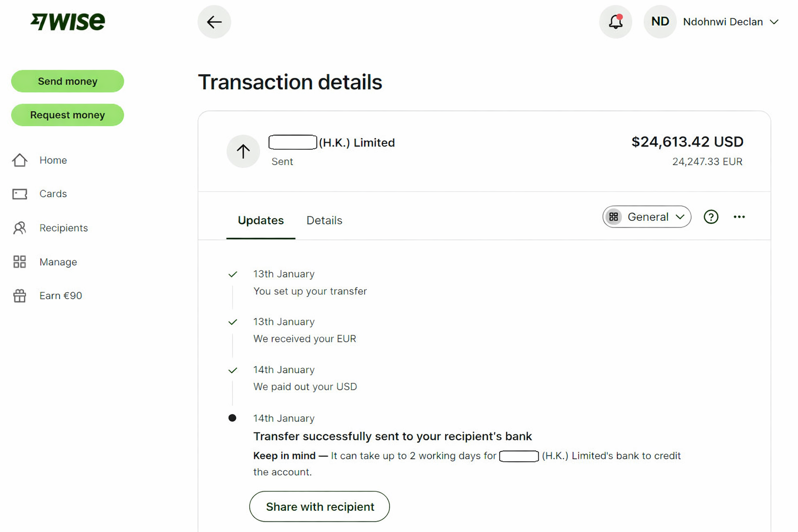Click the three-dot more options icon
This screenshot has width=798, height=532.
pyautogui.click(x=739, y=217)
